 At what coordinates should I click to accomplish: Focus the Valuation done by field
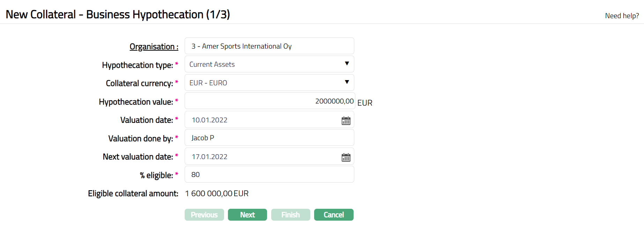pos(269,138)
